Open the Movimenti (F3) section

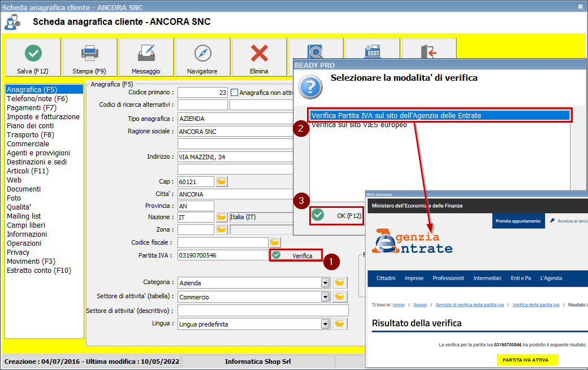click(x=31, y=261)
